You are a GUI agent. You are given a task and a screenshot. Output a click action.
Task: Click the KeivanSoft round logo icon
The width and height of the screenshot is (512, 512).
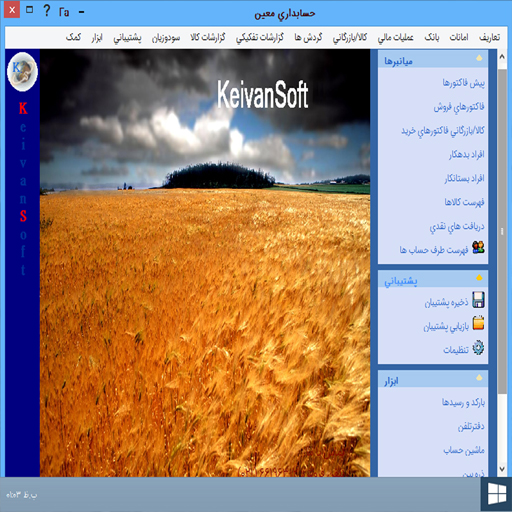click(x=22, y=72)
